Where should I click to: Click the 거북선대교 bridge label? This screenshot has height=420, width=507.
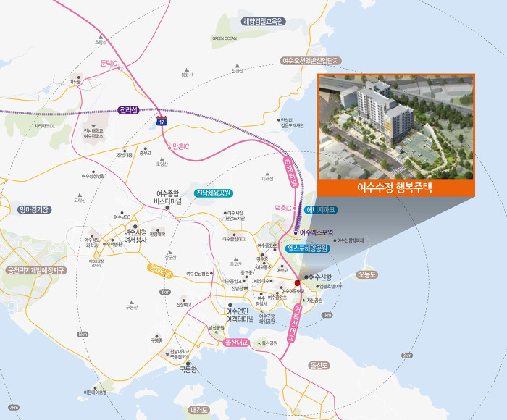tap(296, 323)
